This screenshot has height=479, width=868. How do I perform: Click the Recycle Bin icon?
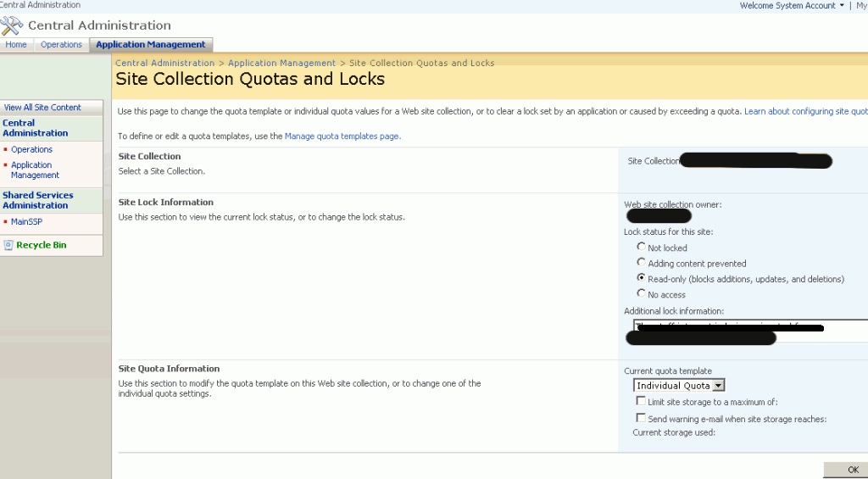pyautogui.click(x=8, y=245)
